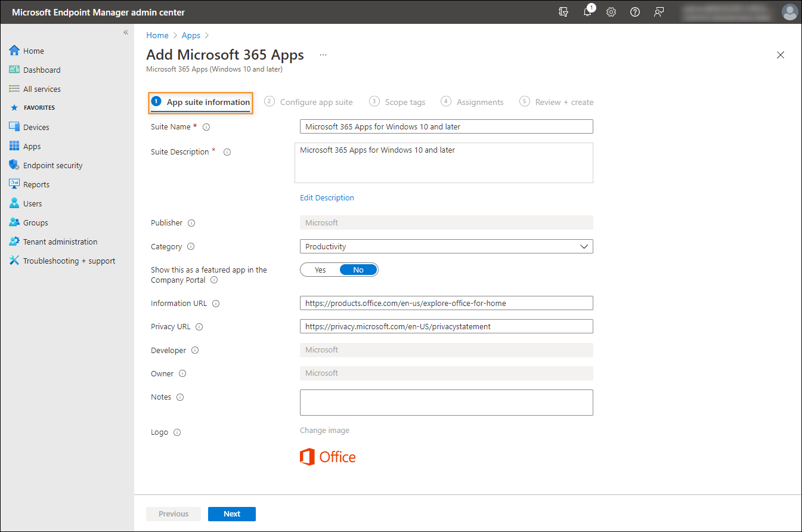Select App suite information tab

click(x=201, y=102)
